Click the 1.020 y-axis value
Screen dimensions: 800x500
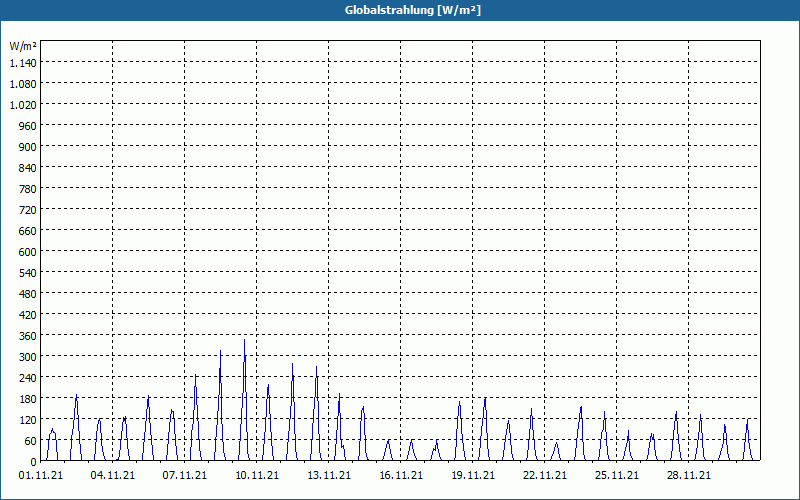(x=23, y=105)
